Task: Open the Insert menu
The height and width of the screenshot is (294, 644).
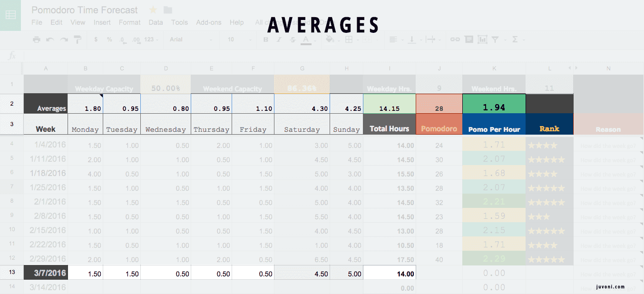Action: tap(102, 22)
